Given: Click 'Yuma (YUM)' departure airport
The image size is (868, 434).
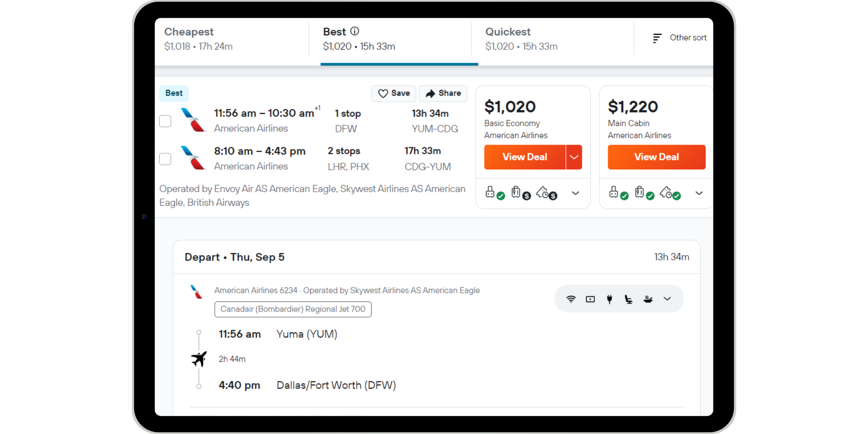Looking at the screenshot, I should [307, 334].
